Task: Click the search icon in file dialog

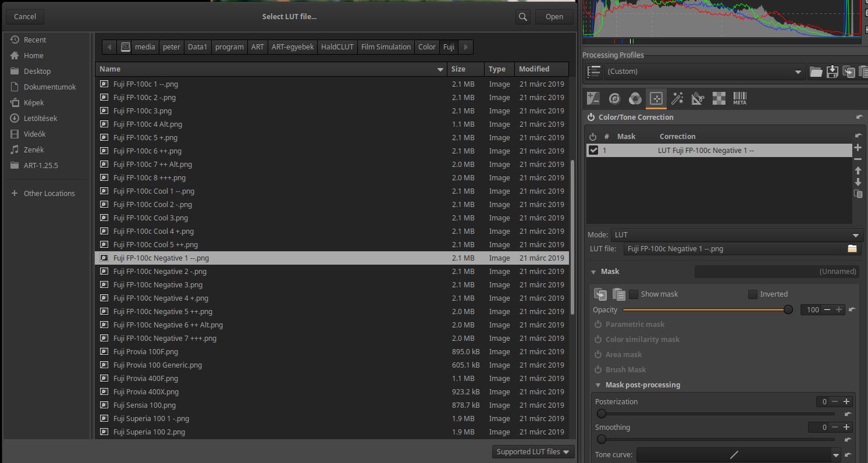Action: pyautogui.click(x=522, y=17)
